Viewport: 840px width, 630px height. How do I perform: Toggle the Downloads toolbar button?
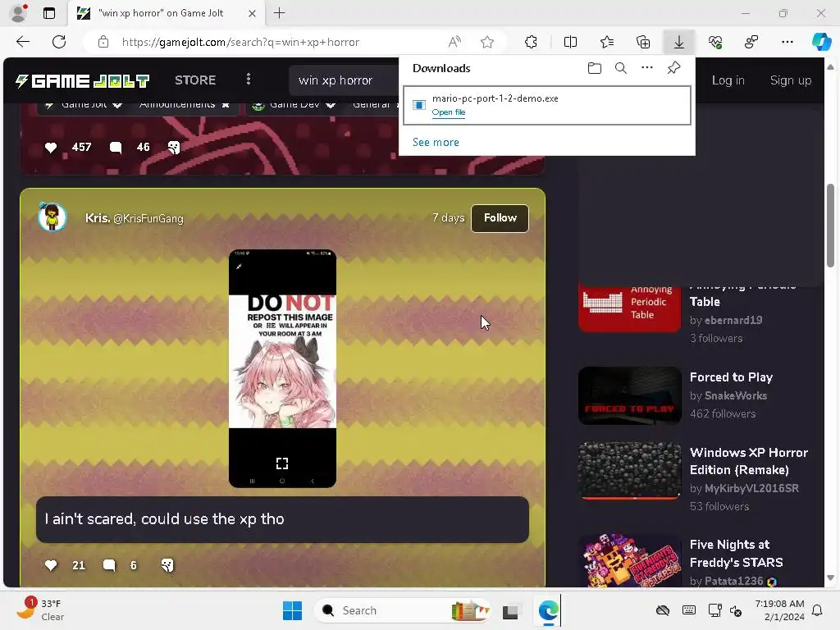pos(678,42)
